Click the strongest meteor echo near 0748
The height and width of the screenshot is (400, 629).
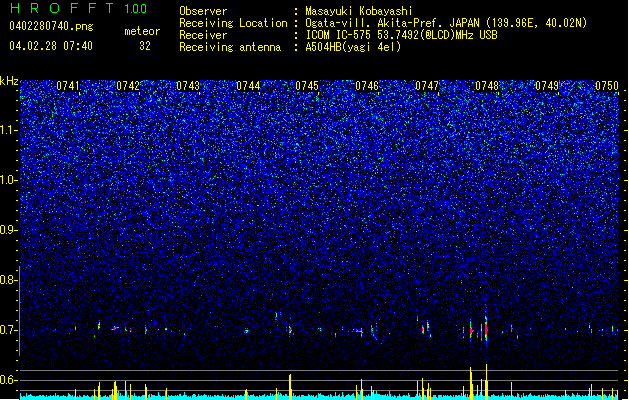(x=486, y=328)
